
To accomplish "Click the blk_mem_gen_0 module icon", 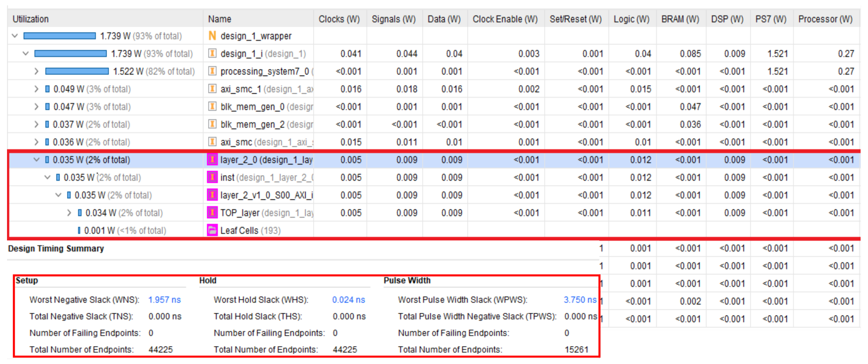I will click(x=212, y=107).
